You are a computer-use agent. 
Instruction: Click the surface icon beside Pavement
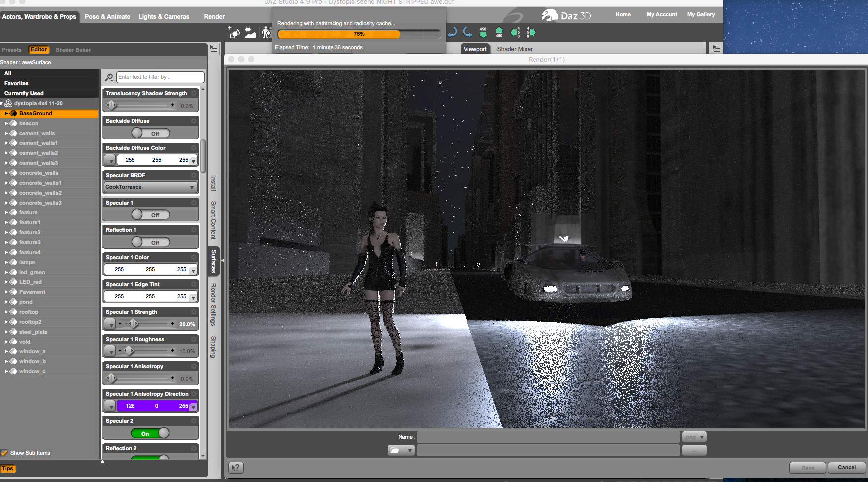point(14,292)
